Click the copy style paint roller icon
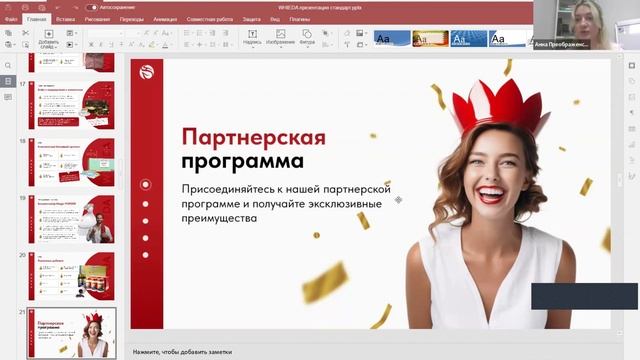The height and width of the screenshot is (360, 640). pyautogui.click(x=347, y=45)
